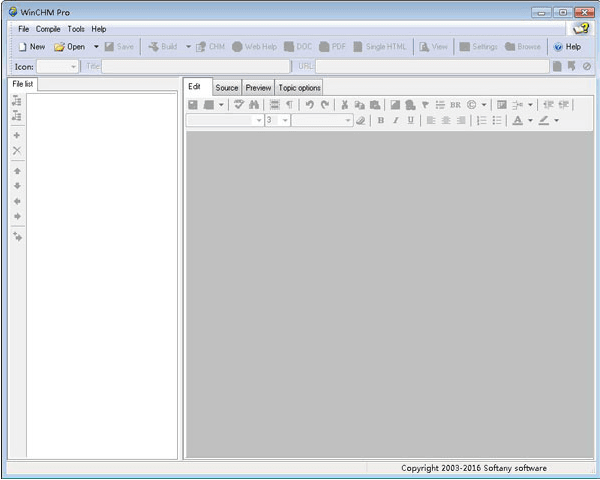Click the delete X icon in file list

[x=17, y=150]
